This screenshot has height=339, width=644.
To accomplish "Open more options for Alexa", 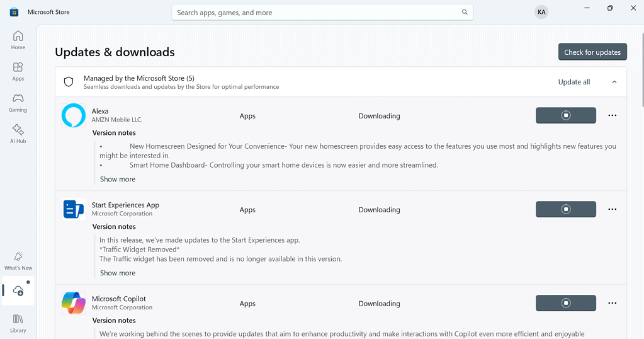I will click(x=612, y=115).
